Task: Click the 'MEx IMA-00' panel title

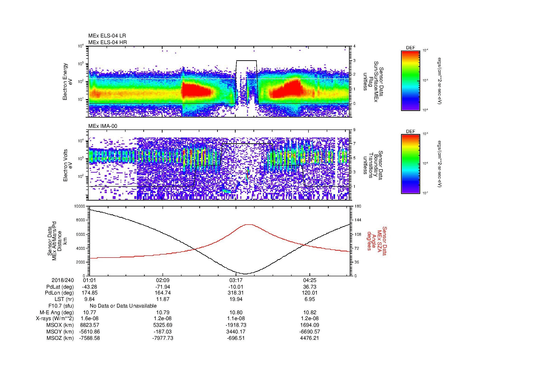Action: (x=103, y=126)
